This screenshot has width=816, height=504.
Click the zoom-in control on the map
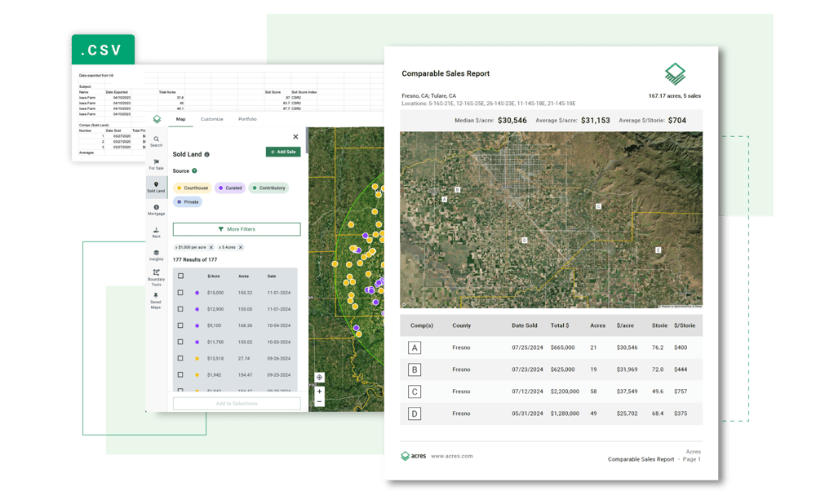[319, 392]
